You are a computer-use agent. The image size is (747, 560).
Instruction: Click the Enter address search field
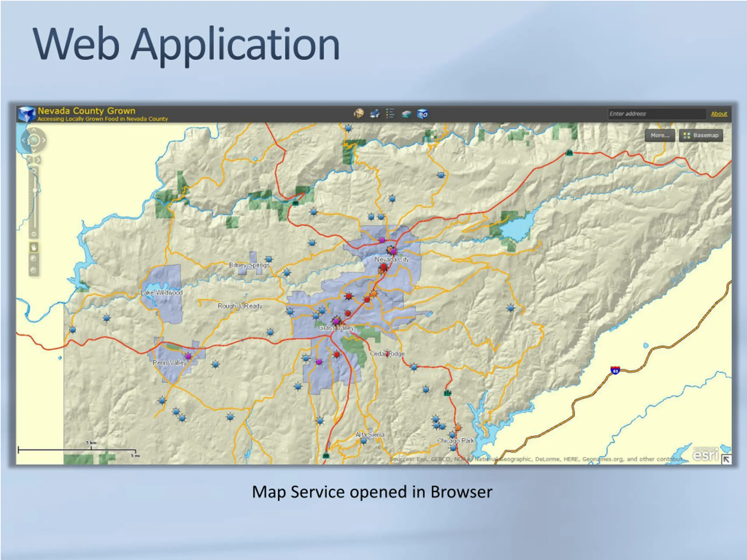pyautogui.click(x=657, y=114)
